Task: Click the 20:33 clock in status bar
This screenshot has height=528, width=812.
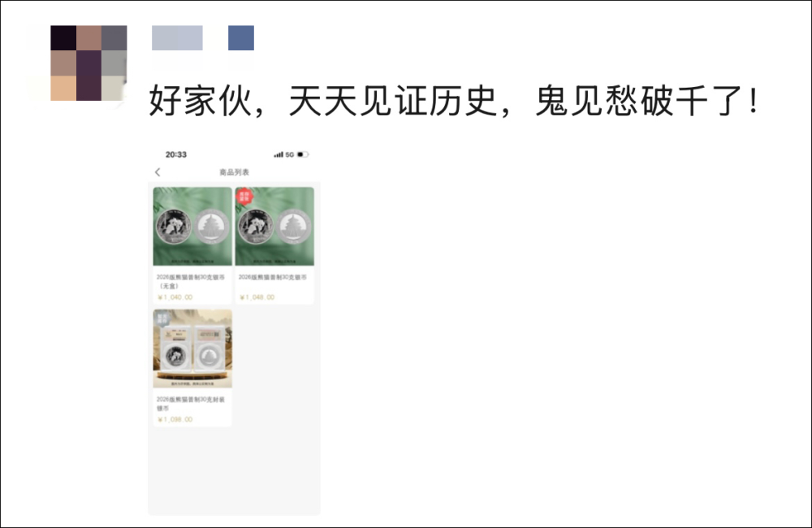Action: (176, 154)
